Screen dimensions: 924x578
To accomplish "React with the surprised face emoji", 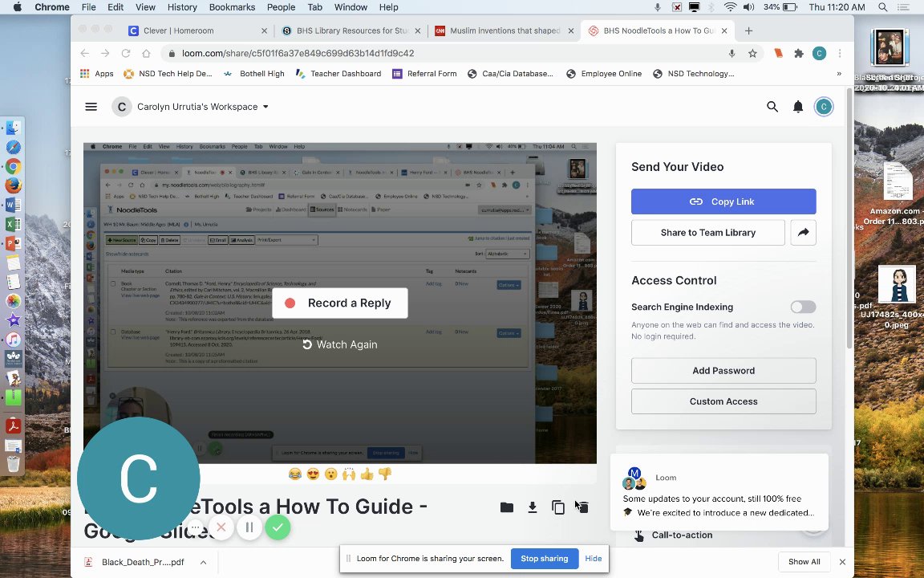I will point(331,474).
